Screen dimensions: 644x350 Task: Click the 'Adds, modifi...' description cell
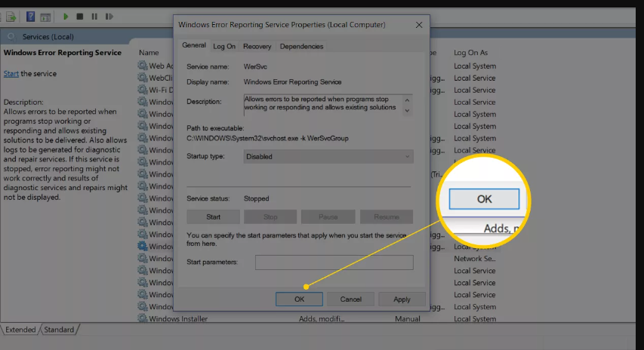pyautogui.click(x=322, y=318)
